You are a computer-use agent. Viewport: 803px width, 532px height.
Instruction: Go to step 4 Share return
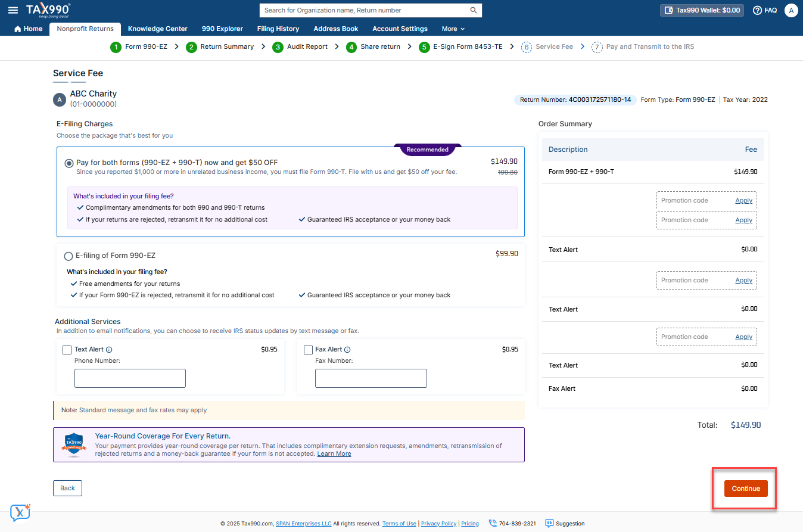(374, 47)
